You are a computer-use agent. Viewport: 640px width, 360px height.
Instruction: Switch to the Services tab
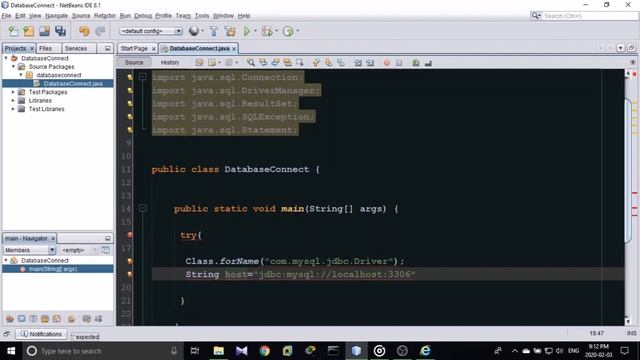coord(76,48)
